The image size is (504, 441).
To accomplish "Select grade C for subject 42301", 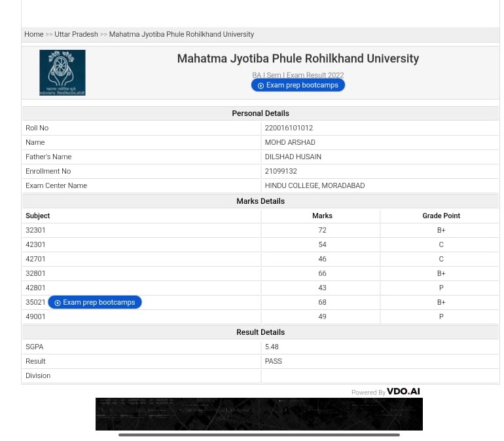I will coord(441,244).
